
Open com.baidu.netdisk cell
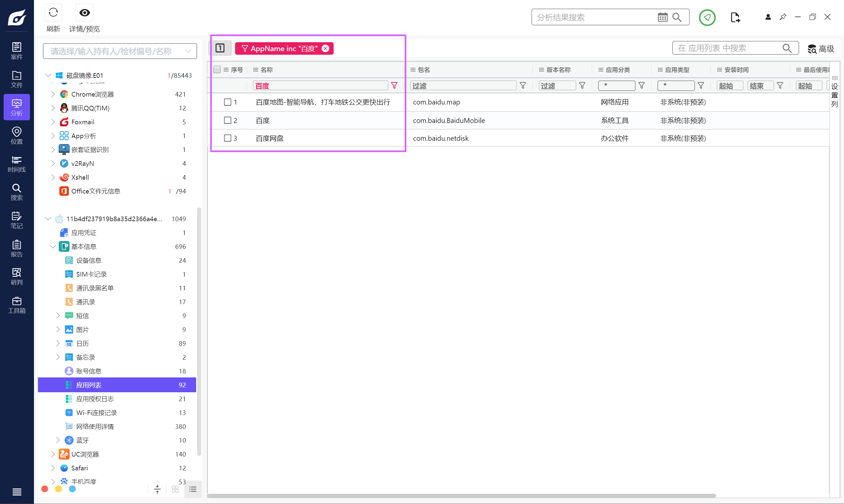[x=440, y=138]
